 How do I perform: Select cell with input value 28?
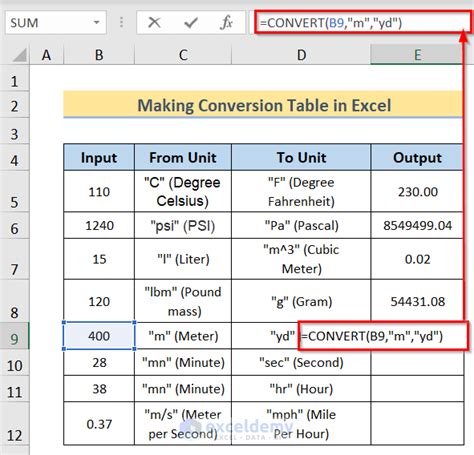coord(99,362)
